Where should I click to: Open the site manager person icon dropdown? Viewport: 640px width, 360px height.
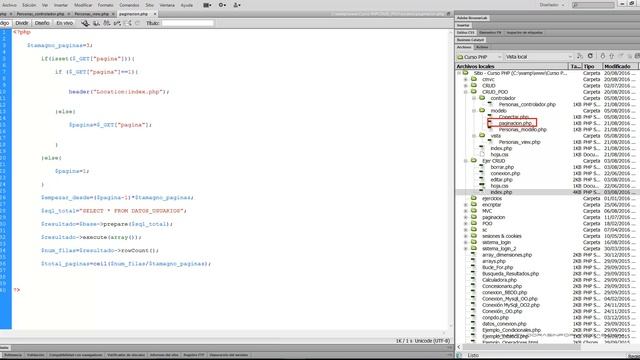237,5
